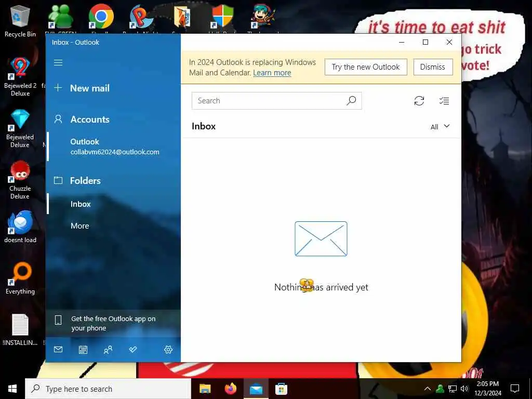This screenshot has height=399, width=532.
Task: Show hidden system tray icons
Action: tap(428, 389)
